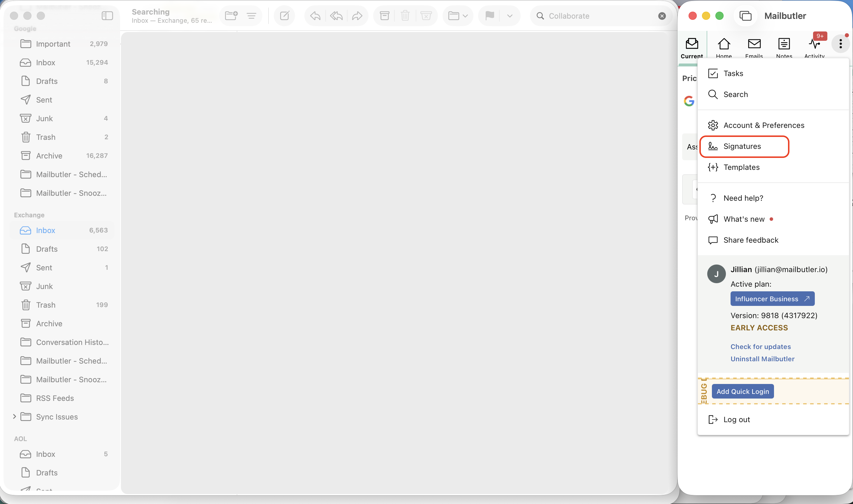The image size is (853, 504).
Task: Clear the Collaborate search text
Action: click(662, 16)
